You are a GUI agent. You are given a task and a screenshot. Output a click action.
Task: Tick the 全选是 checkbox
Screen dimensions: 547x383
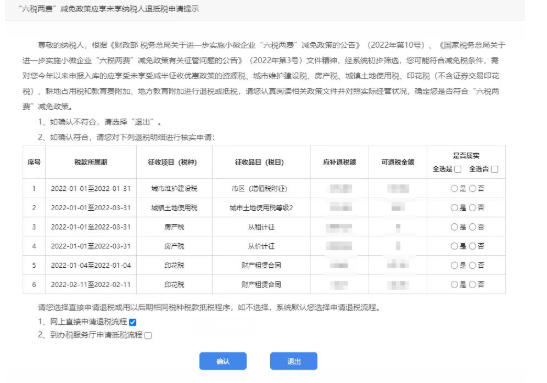click(x=458, y=169)
